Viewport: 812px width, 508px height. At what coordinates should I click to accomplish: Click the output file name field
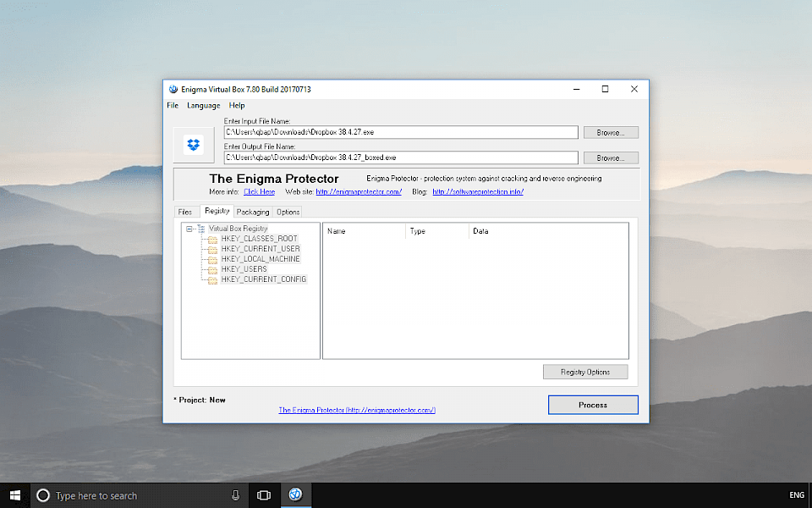[401, 157]
